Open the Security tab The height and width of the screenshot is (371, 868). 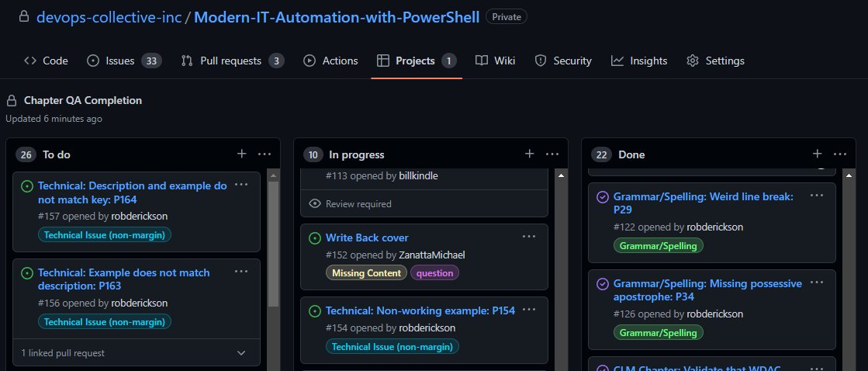(563, 61)
